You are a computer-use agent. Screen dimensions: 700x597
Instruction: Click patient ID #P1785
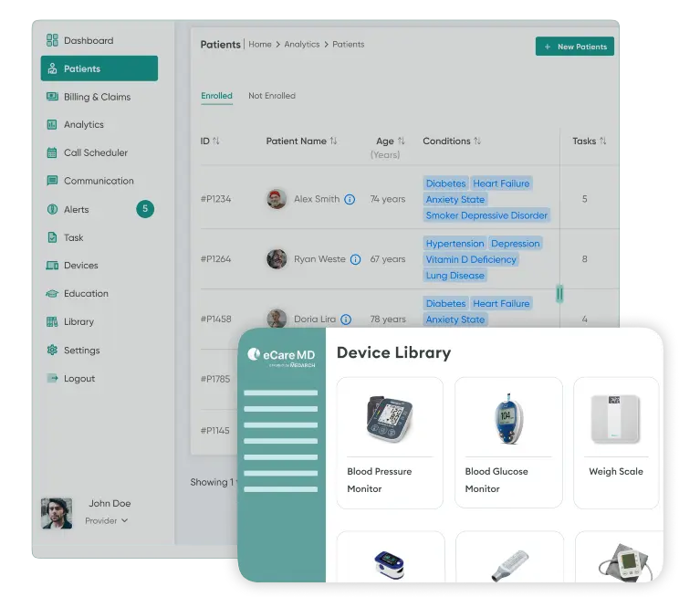215,379
